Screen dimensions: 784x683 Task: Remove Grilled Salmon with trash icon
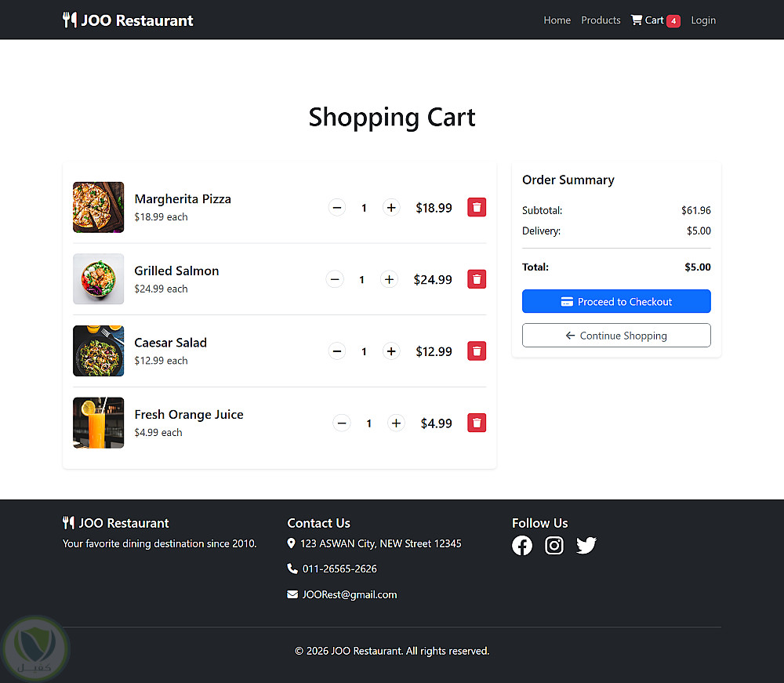click(477, 279)
